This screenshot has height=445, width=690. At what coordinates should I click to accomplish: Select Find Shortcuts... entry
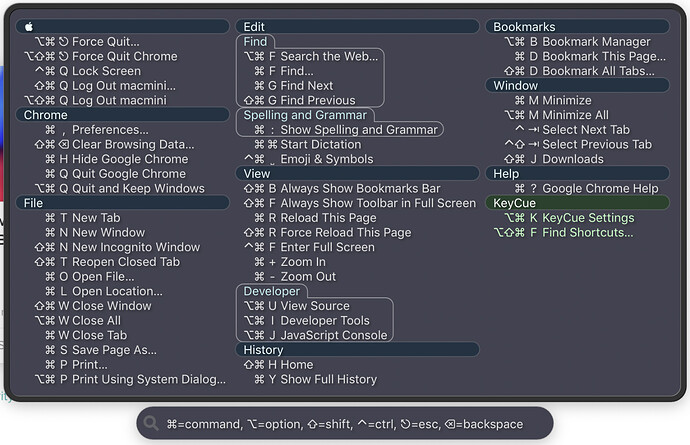(564, 232)
